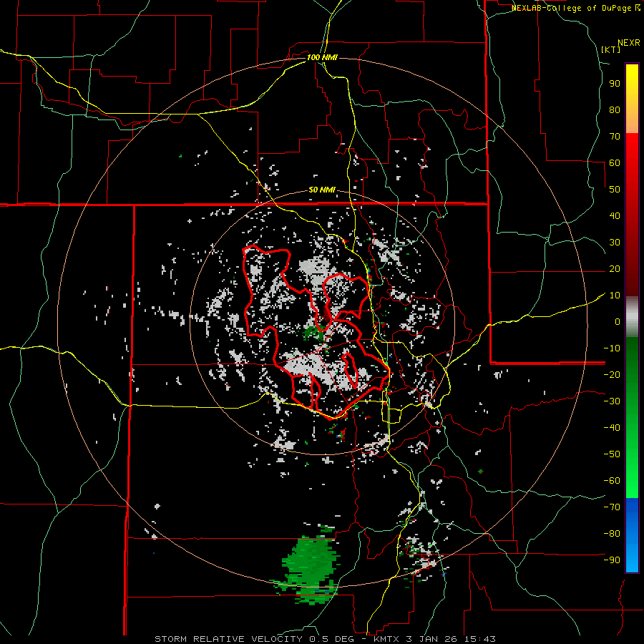This screenshot has width=644, height=644.
Task: Click the 70 value on the velocity scale
Action: coord(615,137)
